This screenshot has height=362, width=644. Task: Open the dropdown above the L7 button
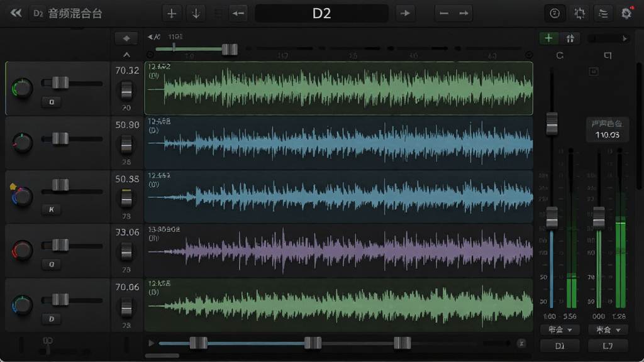click(x=608, y=329)
